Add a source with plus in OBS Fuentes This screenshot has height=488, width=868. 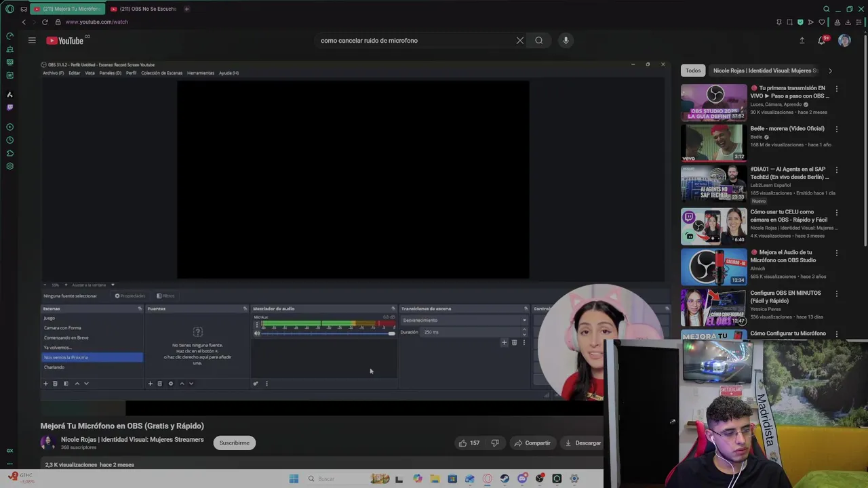tap(151, 384)
